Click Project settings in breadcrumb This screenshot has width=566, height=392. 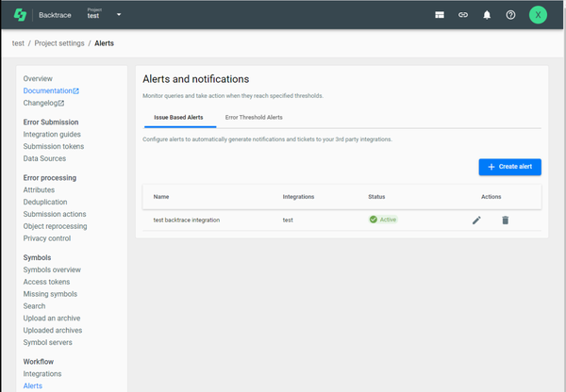tap(59, 43)
